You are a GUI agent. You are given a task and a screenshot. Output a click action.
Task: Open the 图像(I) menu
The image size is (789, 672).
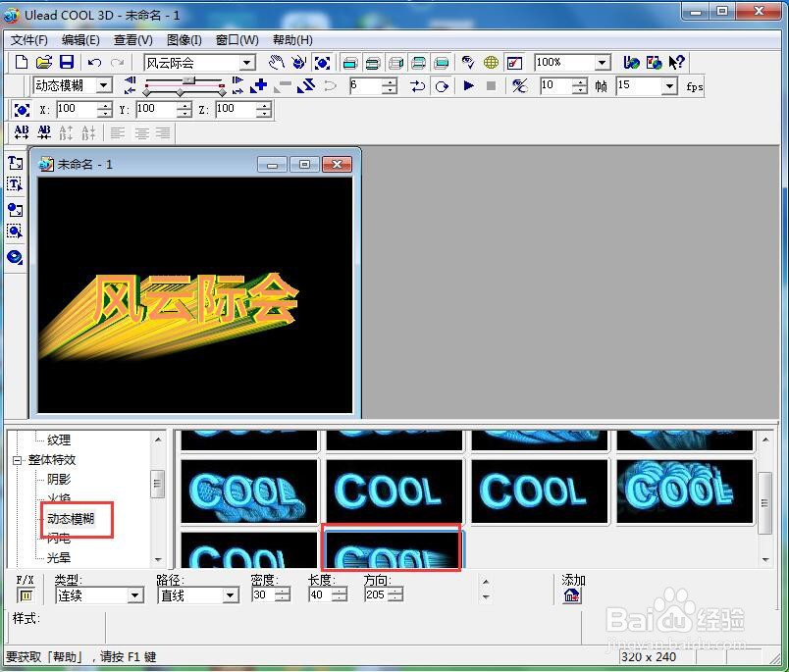click(184, 40)
